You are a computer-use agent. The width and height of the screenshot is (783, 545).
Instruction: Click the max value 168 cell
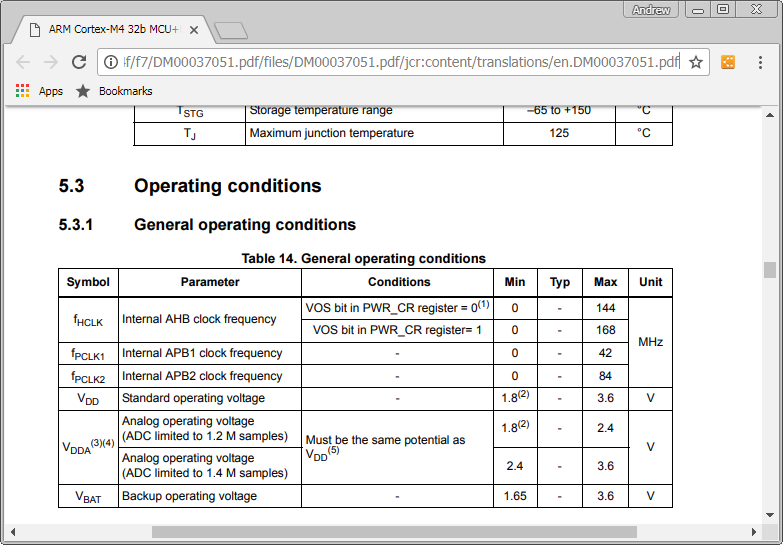click(x=605, y=330)
